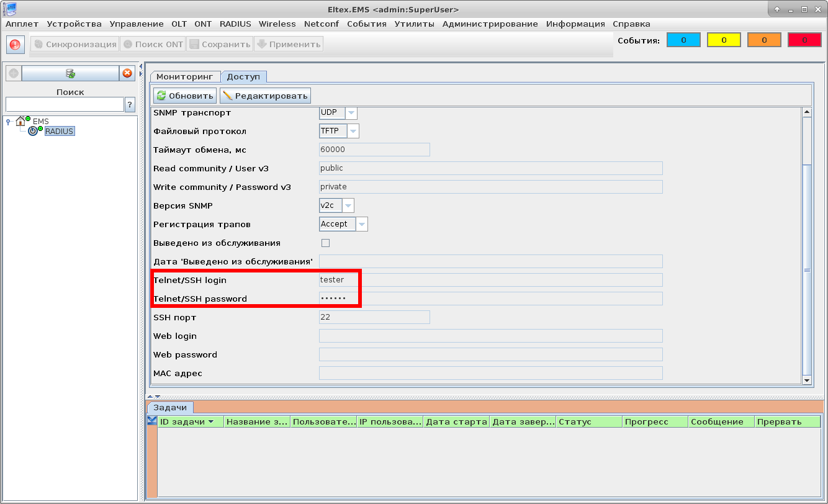Click the Eltex.EMS application icon in title bar
Image resolution: width=828 pixels, height=504 pixels.
[x=10, y=9]
